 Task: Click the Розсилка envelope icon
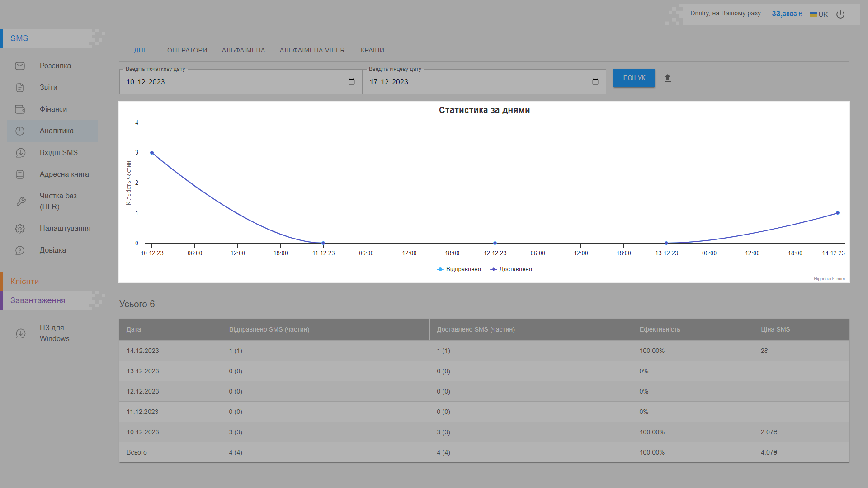coord(20,66)
